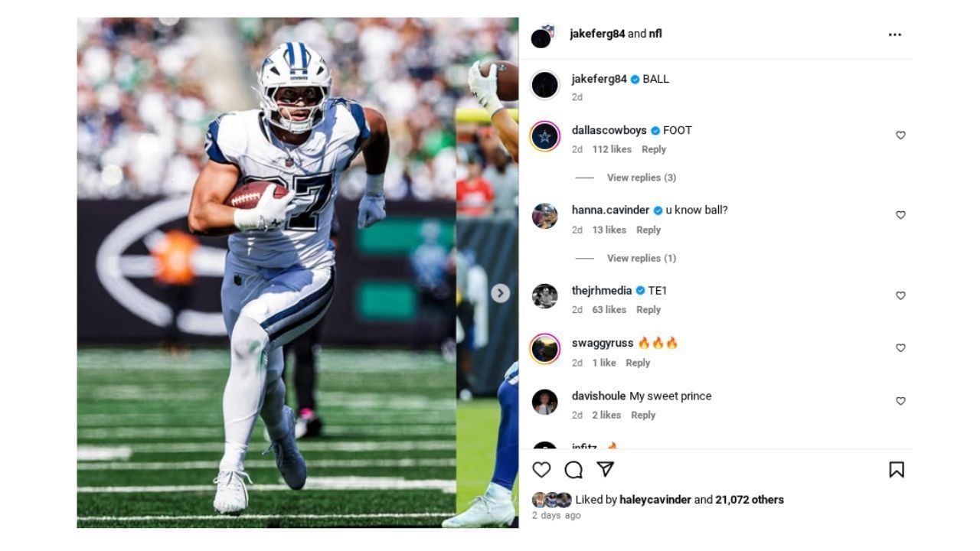
Task: Expand dallascowboys' View replies (3)
Action: click(x=641, y=178)
